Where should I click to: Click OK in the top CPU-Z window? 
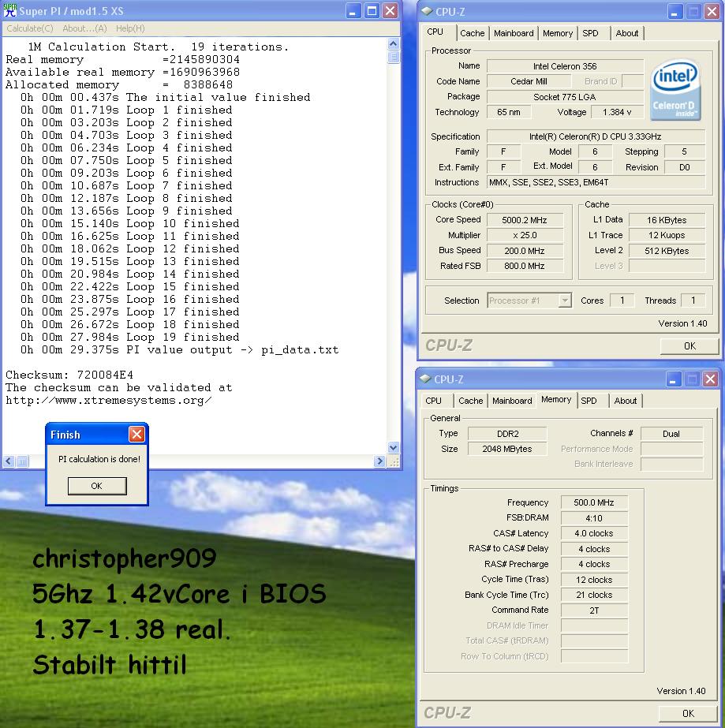point(689,345)
